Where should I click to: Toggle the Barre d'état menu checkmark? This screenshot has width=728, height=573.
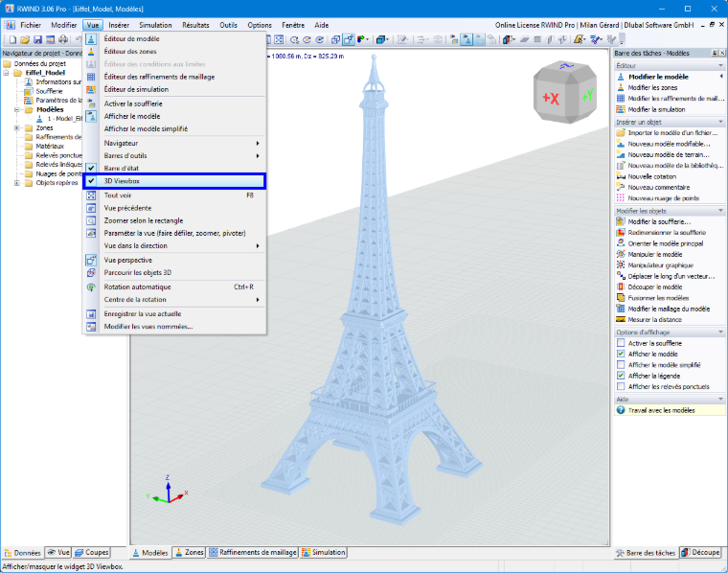click(x=91, y=168)
